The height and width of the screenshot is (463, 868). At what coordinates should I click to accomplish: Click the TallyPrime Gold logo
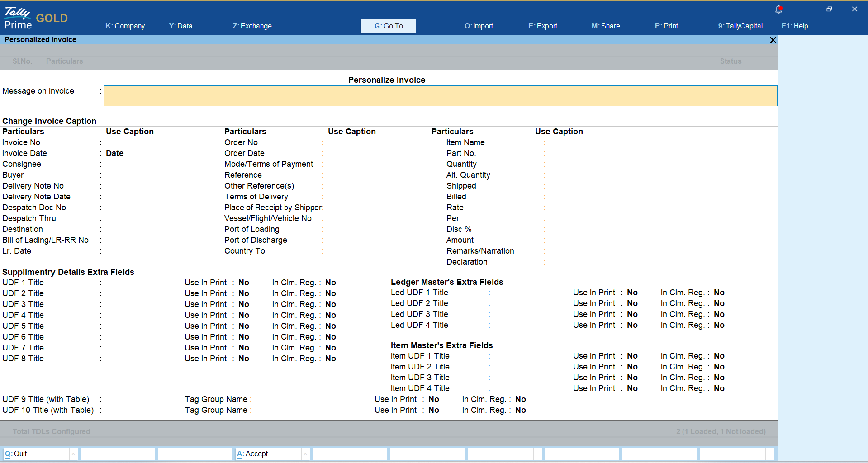(x=35, y=18)
